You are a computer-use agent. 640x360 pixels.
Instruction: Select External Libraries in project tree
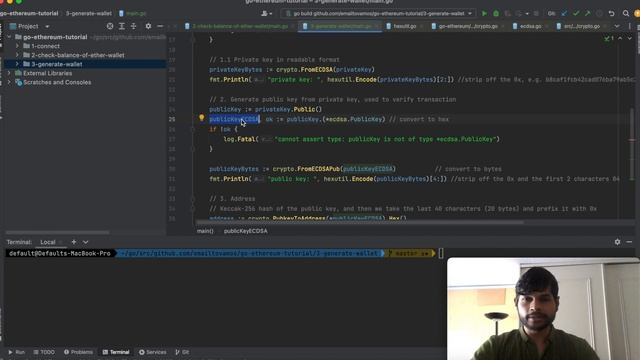[x=47, y=73]
